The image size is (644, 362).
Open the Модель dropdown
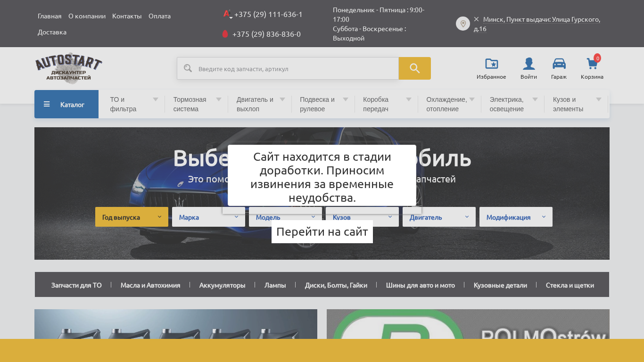tap(285, 217)
